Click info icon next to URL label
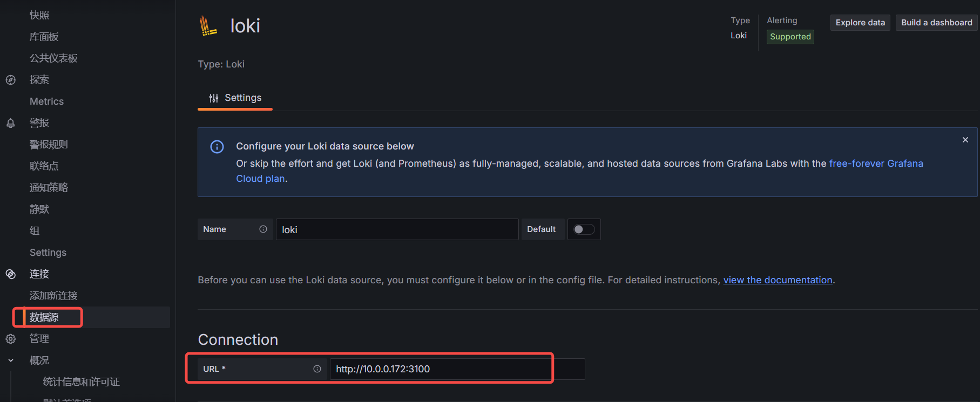The height and width of the screenshot is (402, 980). pos(317,369)
